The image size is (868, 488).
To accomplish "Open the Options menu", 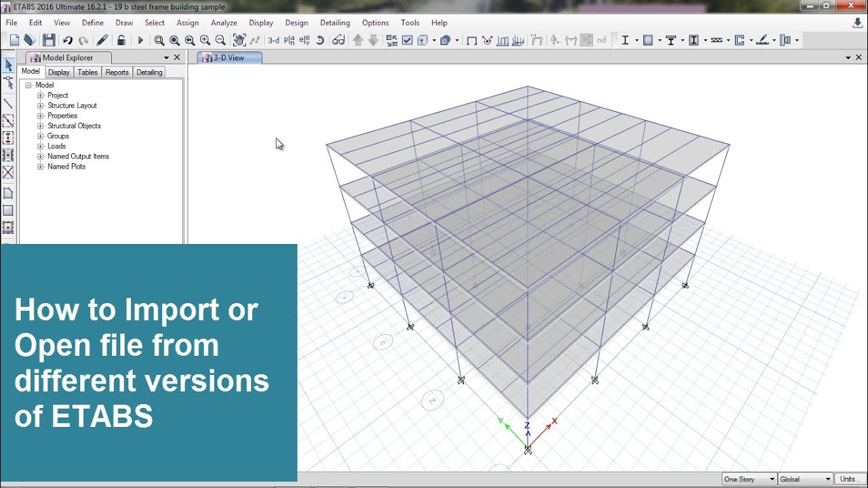I will coord(375,22).
